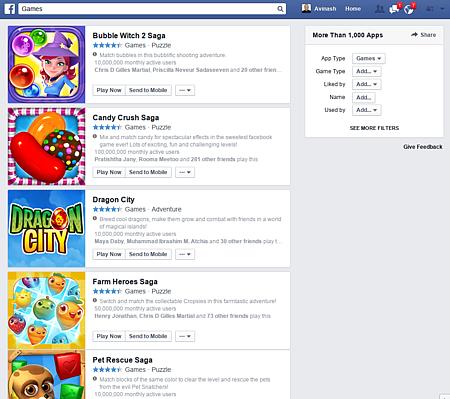Screen dimensions: 450x399
Task: Click info icon beside Candy Crush description
Action: (x=95, y=136)
